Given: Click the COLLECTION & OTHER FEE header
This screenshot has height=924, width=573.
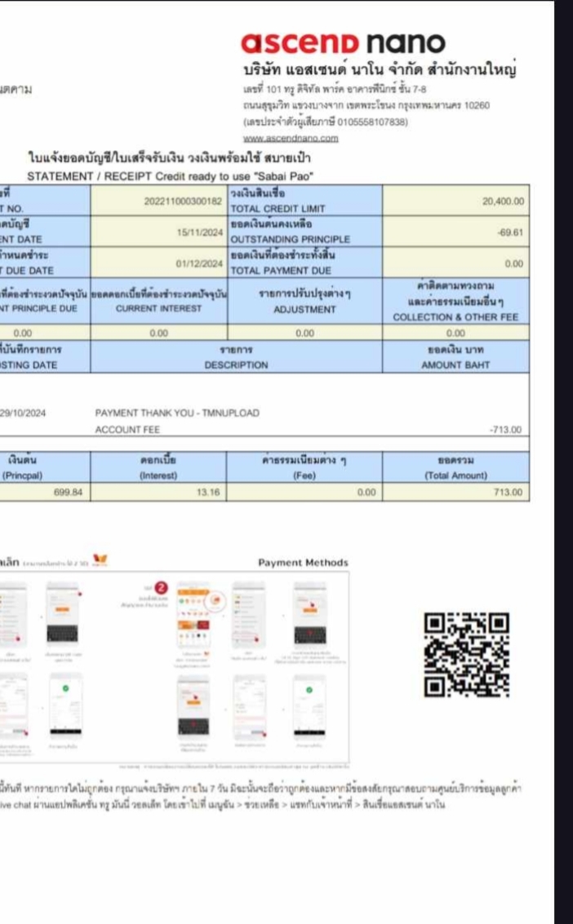Looking at the screenshot, I should [x=455, y=317].
